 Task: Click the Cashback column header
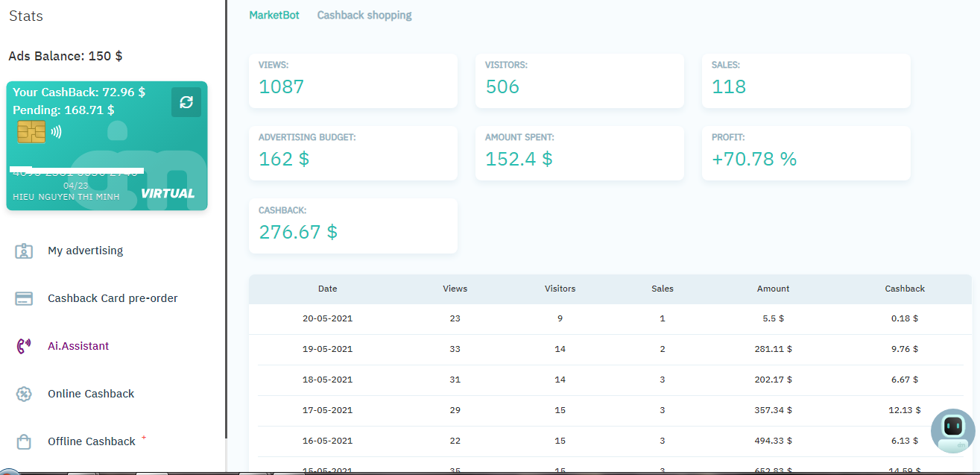[x=905, y=289]
